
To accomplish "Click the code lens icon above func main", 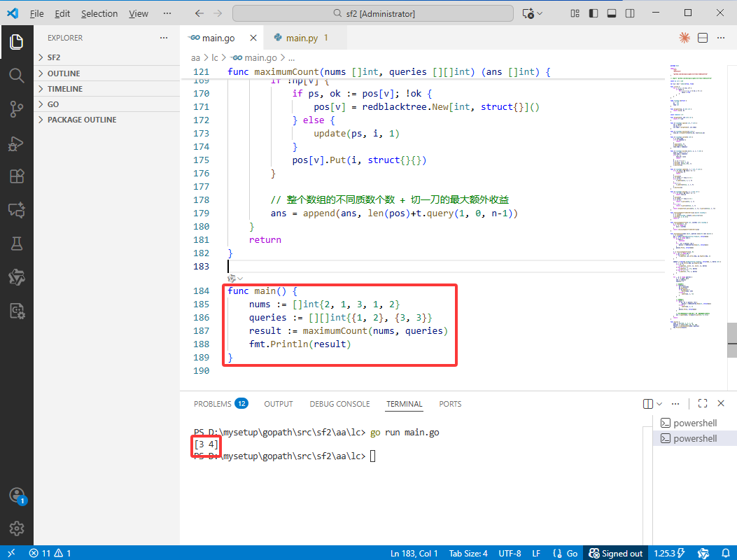I will (x=232, y=279).
